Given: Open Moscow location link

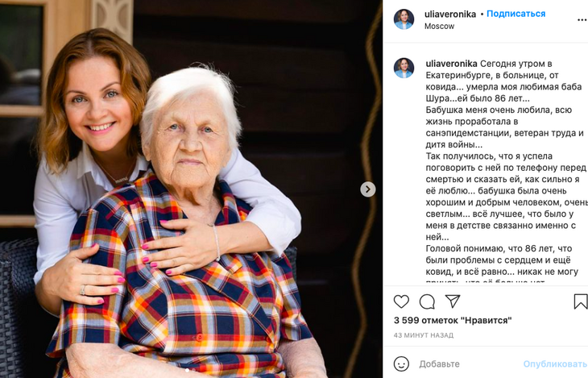Looking at the screenshot, I should pos(439,27).
